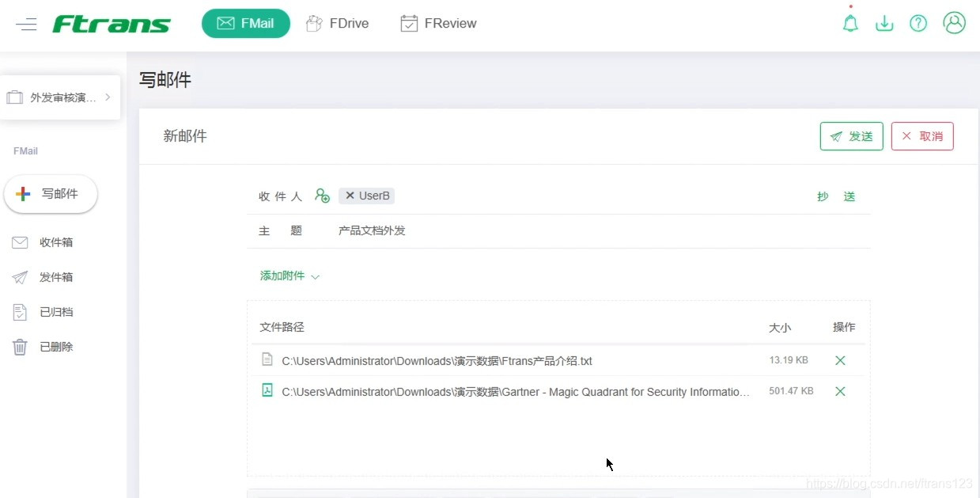980x498 pixels.
Task: Open the hamburger menu icon
Action: click(x=26, y=24)
